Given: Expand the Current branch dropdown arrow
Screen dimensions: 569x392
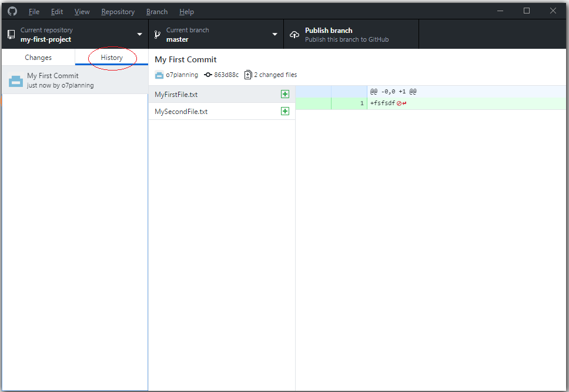Looking at the screenshot, I should 275,35.
